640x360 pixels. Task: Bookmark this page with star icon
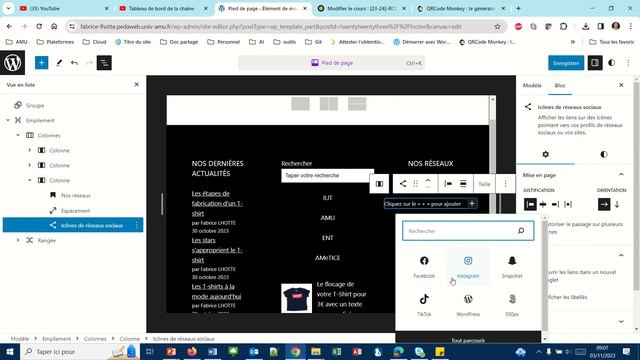pyautogui.click(x=497, y=27)
